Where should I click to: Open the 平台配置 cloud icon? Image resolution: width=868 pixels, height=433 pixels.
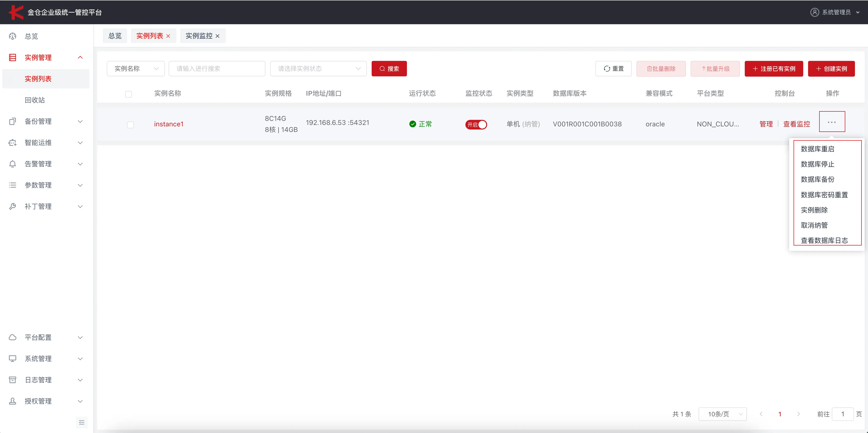(x=13, y=337)
